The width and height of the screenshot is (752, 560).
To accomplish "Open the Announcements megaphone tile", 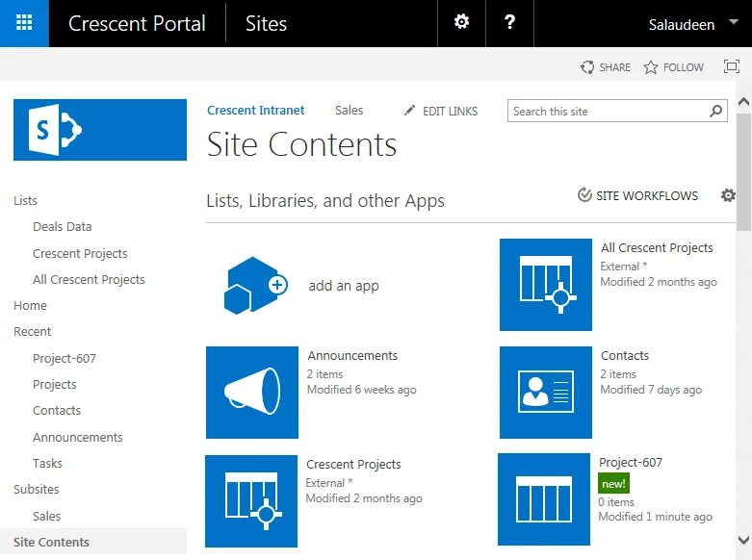I will (252, 393).
